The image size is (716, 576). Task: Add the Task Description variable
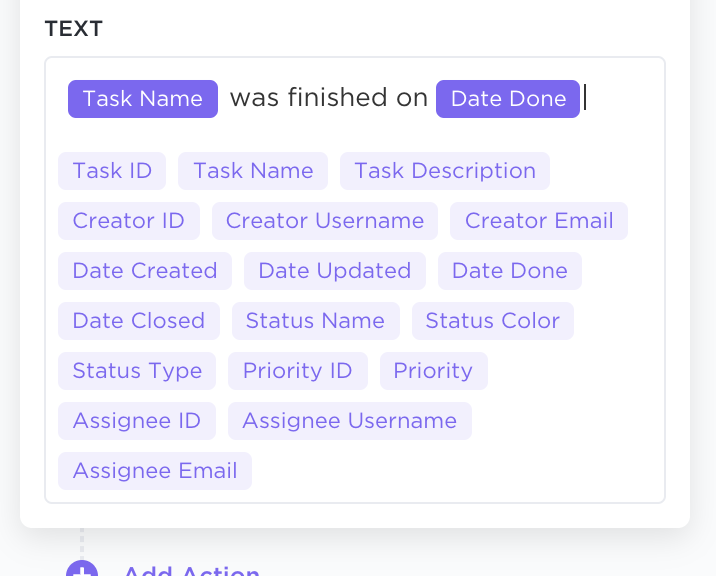[x=445, y=171]
